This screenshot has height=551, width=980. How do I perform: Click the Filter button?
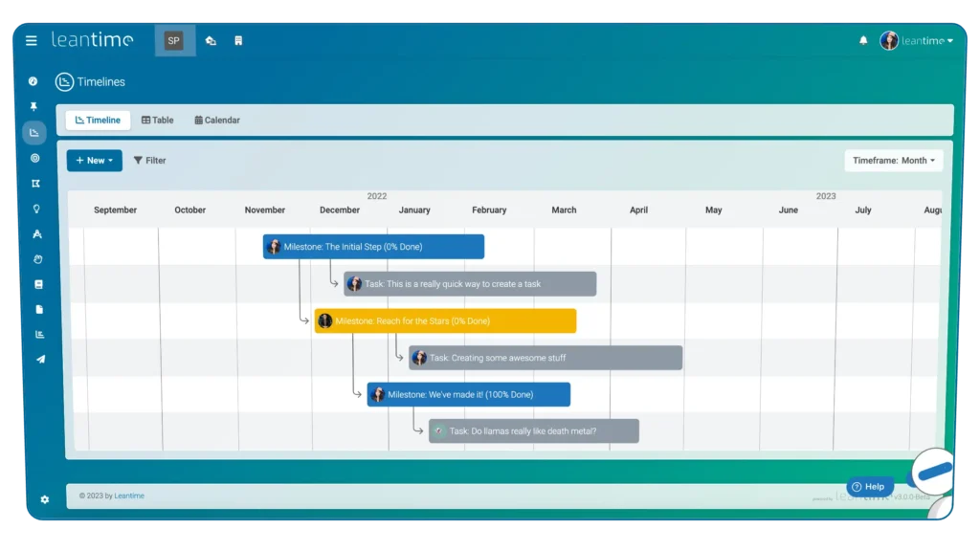150,161
